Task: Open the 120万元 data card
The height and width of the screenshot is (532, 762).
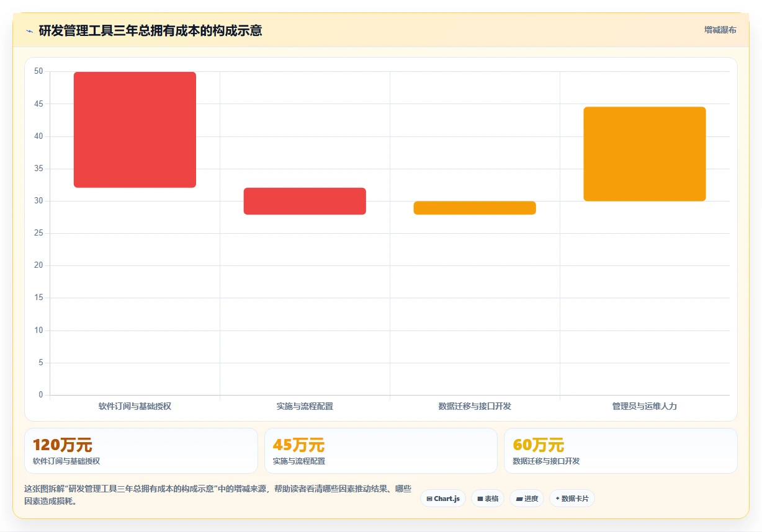Action: (x=141, y=451)
